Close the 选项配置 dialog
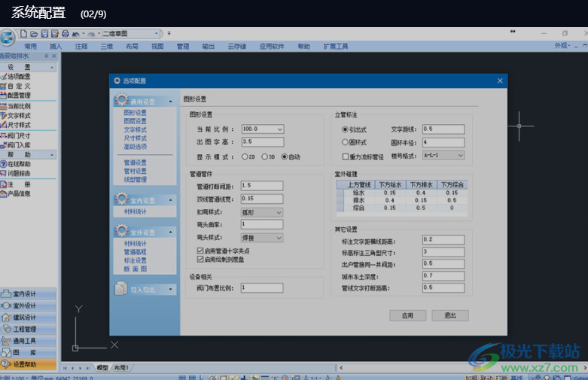Viewport: 588px width, 380px height. pos(500,81)
